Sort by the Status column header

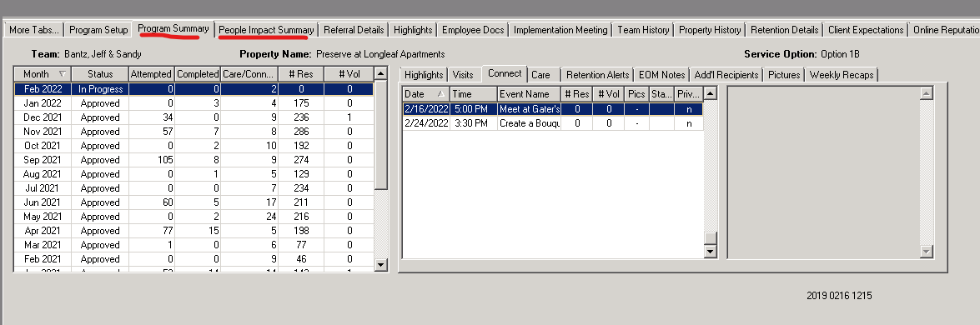point(100,73)
